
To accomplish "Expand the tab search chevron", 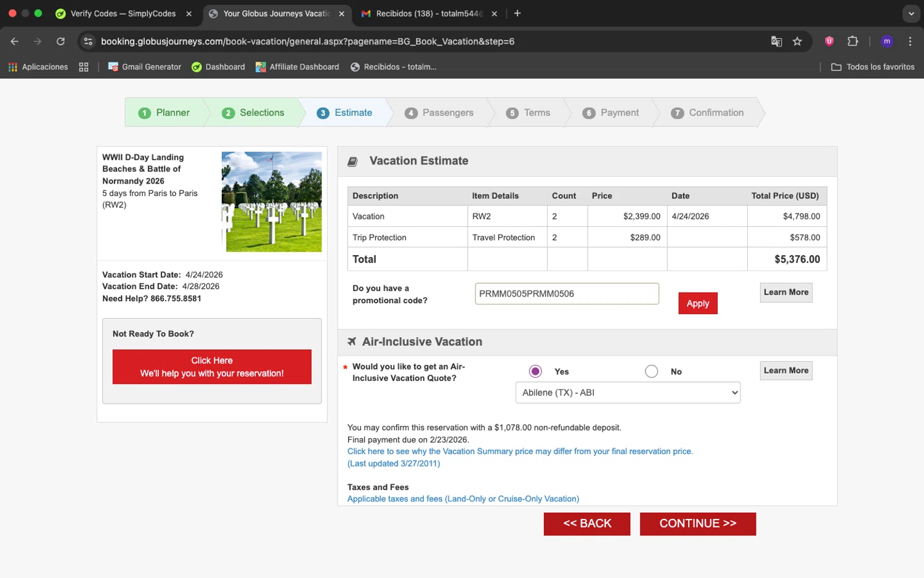I will click(x=911, y=14).
